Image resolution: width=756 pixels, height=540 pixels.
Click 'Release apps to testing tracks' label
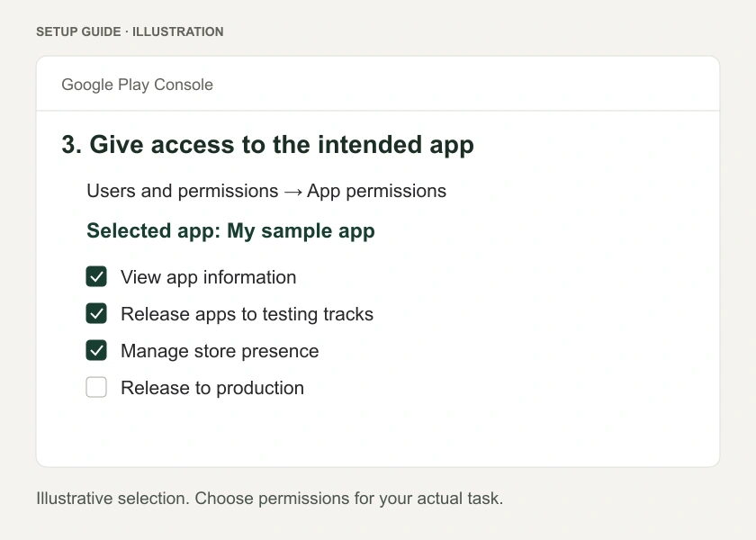(247, 314)
